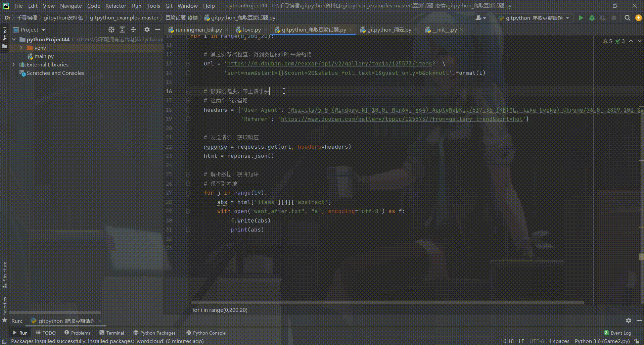Close the gitpython_词云.py tab
The width and height of the screenshot is (644, 345).
click(x=416, y=30)
